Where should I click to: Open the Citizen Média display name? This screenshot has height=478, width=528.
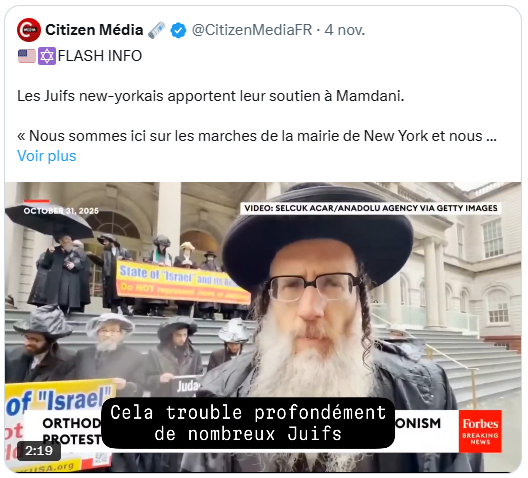[94, 30]
